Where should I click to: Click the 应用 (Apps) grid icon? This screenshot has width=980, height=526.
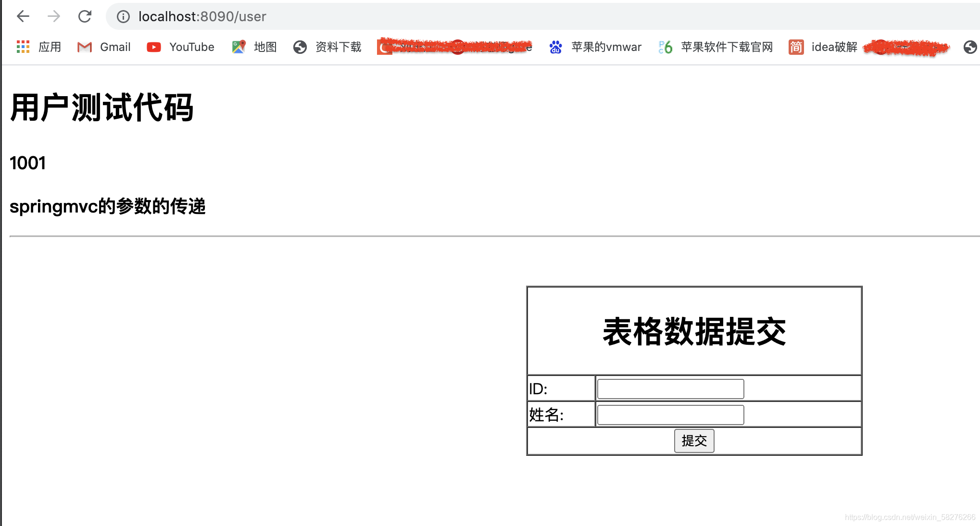pos(23,47)
